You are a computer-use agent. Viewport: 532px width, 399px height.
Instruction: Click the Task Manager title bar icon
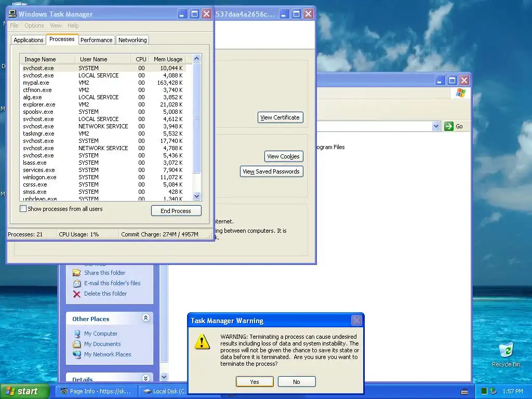12,14
